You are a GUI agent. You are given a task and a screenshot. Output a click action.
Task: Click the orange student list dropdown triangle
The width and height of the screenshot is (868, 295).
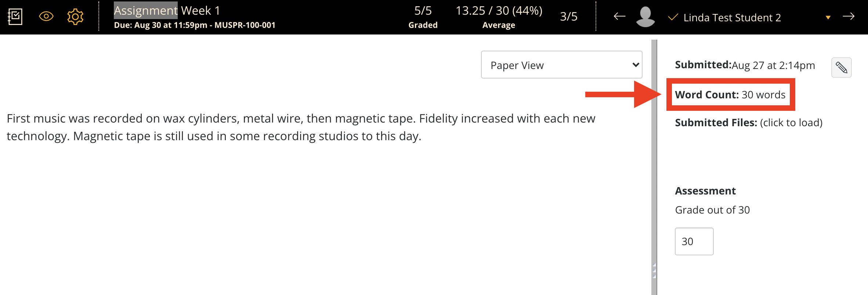pyautogui.click(x=828, y=18)
